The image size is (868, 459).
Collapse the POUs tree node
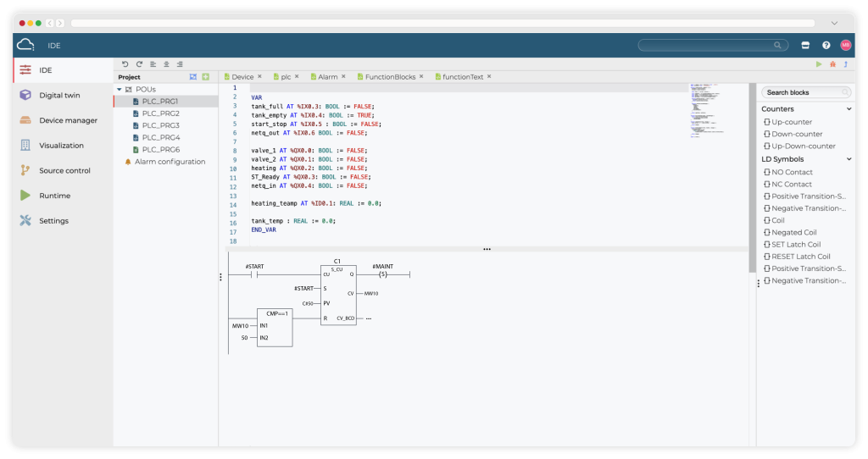(120, 89)
